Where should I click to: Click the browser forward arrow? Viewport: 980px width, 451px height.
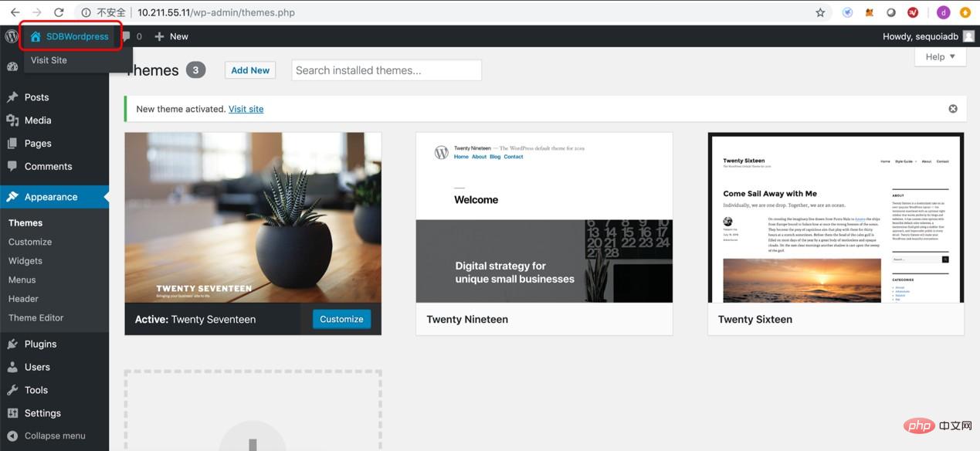[36, 12]
